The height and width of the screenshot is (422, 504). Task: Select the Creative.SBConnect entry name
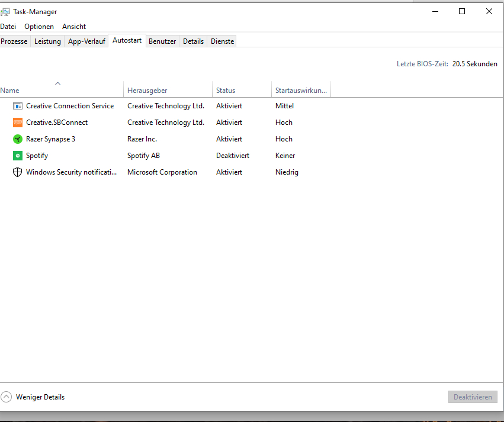[57, 123]
